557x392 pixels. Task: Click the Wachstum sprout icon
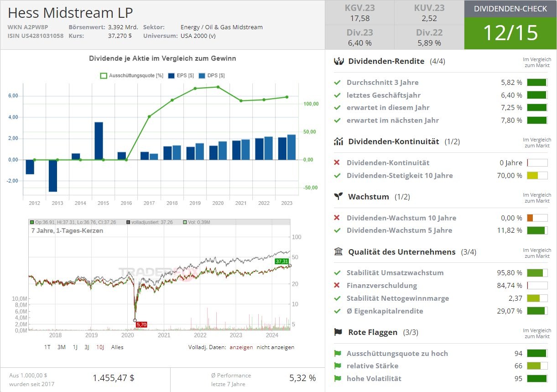point(338,197)
